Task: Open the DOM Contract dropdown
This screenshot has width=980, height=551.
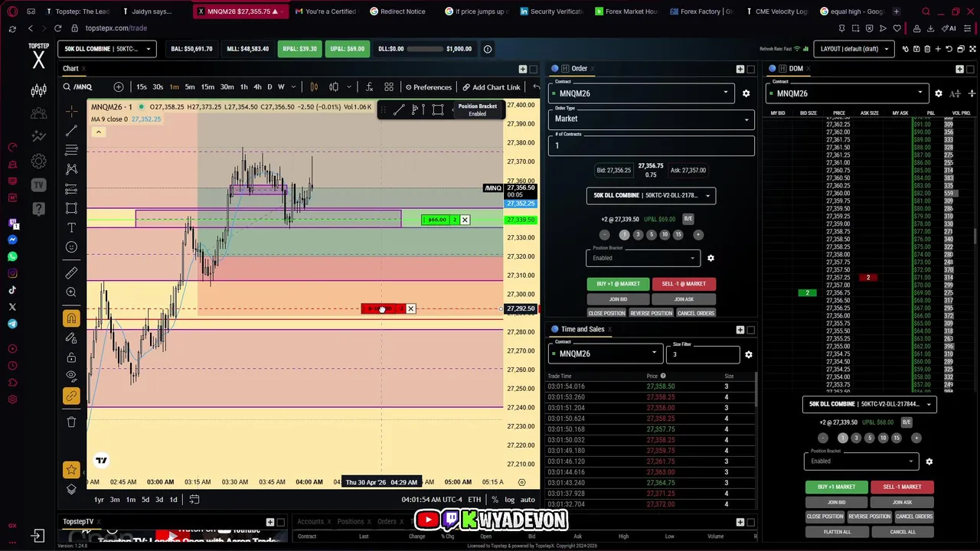Action: (847, 93)
